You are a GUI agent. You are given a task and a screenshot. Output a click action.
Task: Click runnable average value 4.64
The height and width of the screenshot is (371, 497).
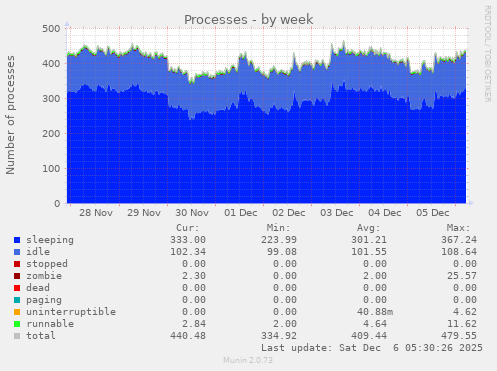pos(375,324)
